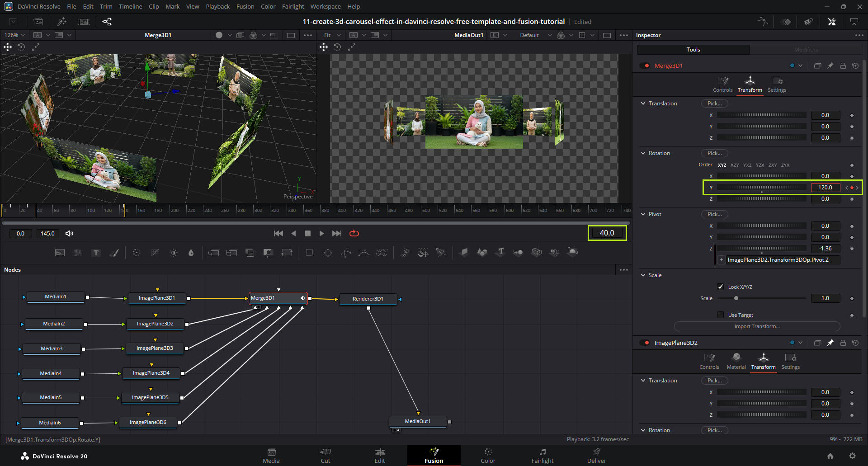The width and height of the screenshot is (868, 466).
Task: Select the Text+ tool in toolbar
Action: (x=96, y=253)
